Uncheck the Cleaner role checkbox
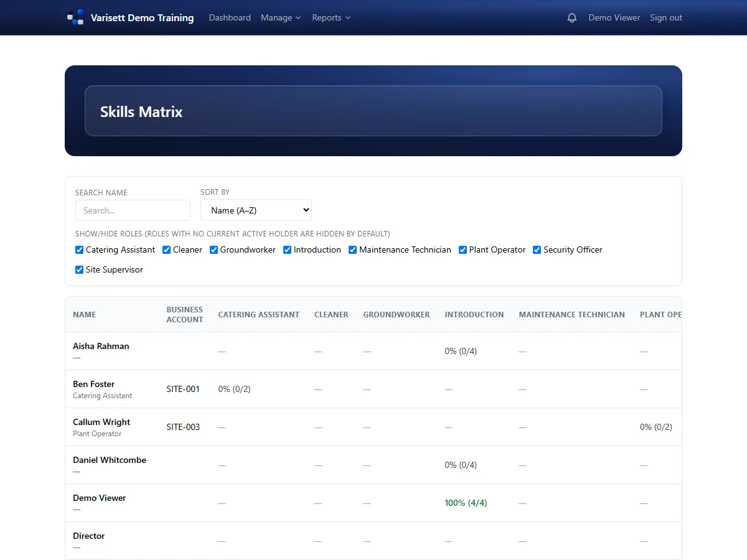This screenshot has width=747, height=560. pyautogui.click(x=166, y=250)
